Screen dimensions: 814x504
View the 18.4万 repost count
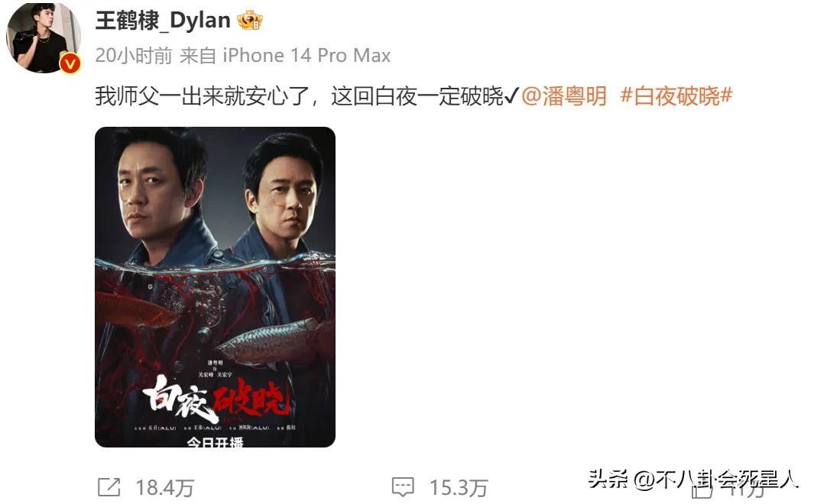pyautogui.click(x=164, y=488)
